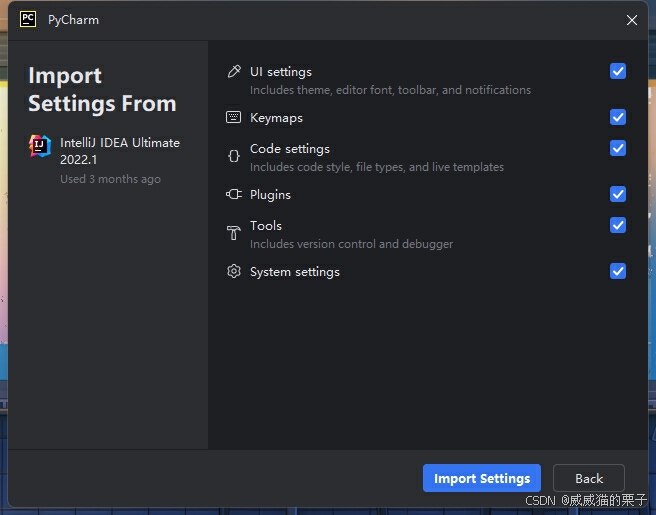
Task: Close the PyCharm import dialog
Action: pos(632,20)
